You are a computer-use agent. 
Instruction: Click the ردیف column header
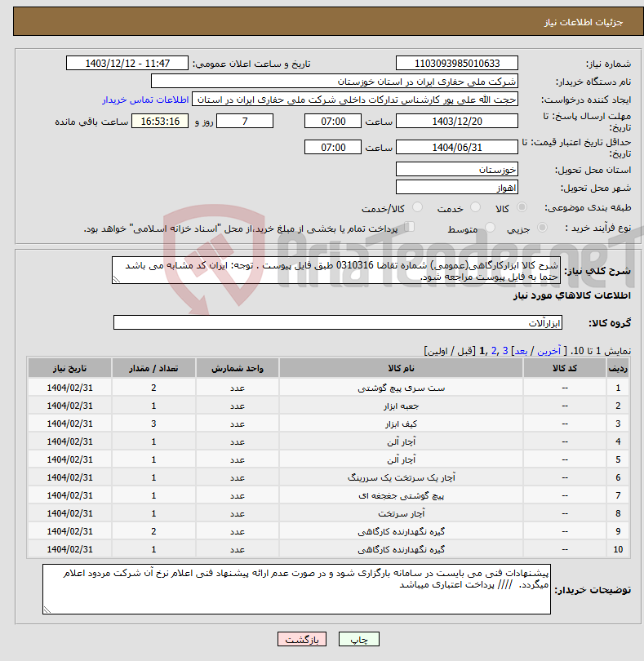pyautogui.click(x=618, y=368)
